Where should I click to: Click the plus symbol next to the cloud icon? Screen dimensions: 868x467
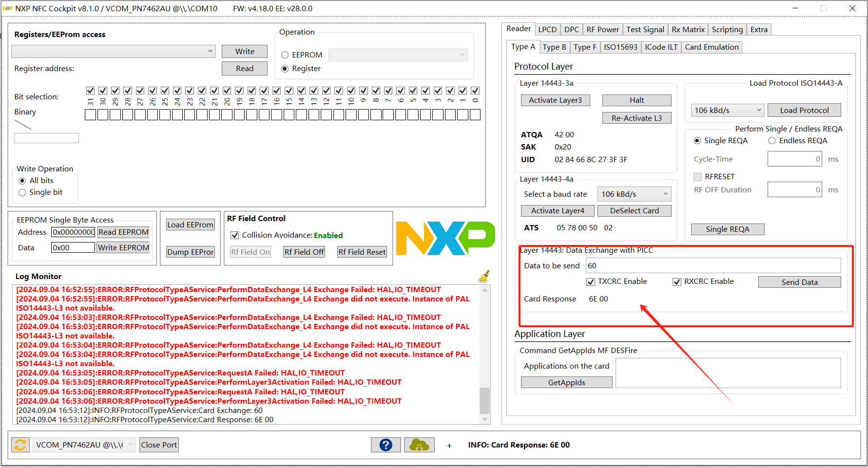[449, 445]
